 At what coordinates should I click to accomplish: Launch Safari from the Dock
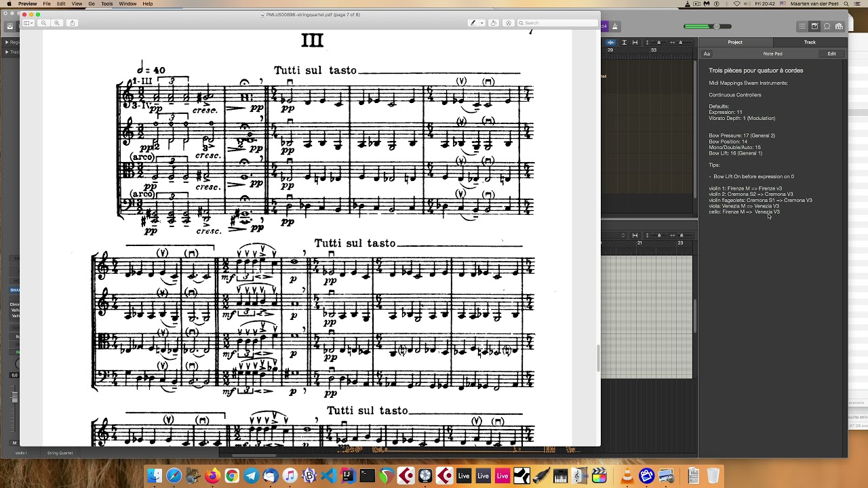coord(174,476)
